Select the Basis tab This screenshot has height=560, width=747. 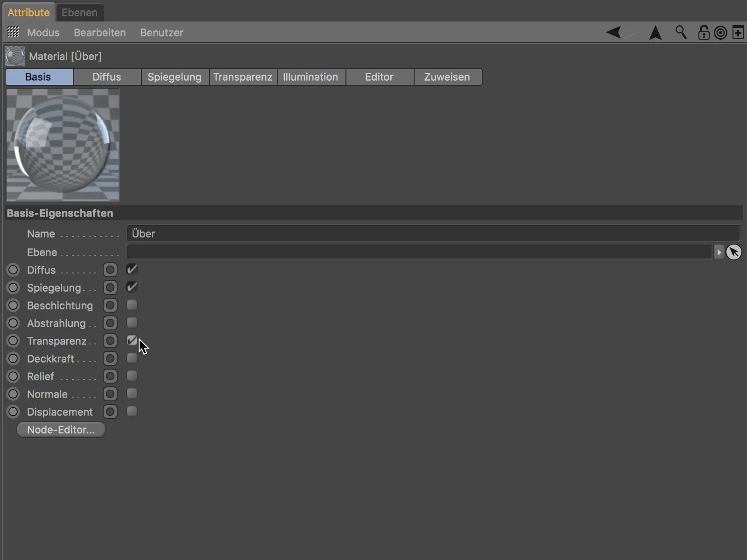tap(39, 77)
